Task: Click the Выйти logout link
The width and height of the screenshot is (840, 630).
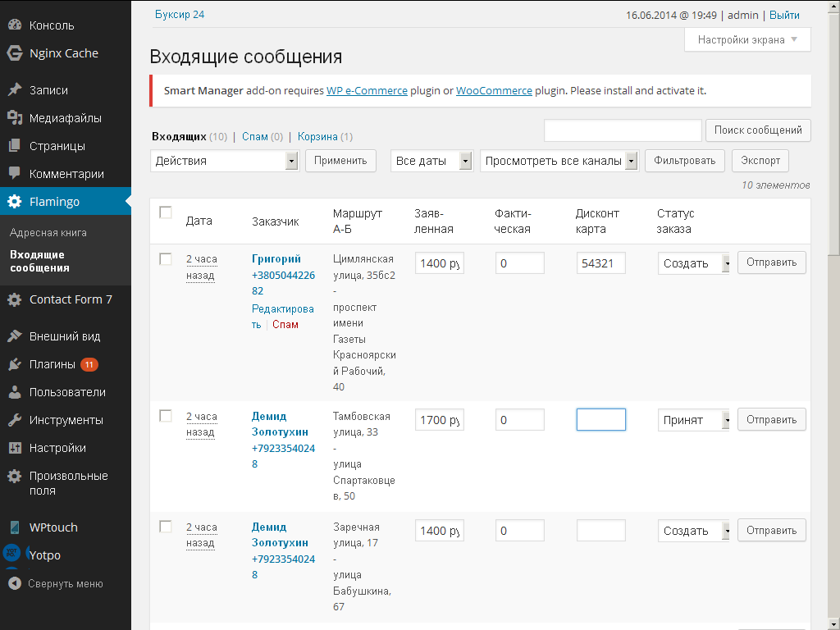Action: (x=784, y=15)
